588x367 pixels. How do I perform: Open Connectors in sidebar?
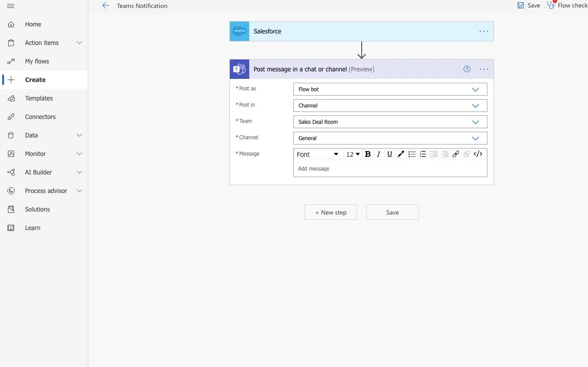point(44,117)
